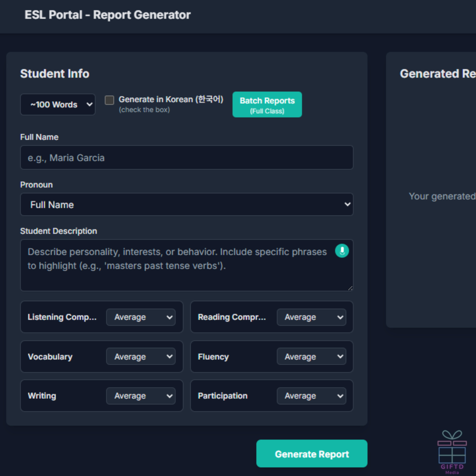This screenshot has height=476, width=476.
Task: Open Listening Comprehension rating dropdown
Action: (x=141, y=317)
